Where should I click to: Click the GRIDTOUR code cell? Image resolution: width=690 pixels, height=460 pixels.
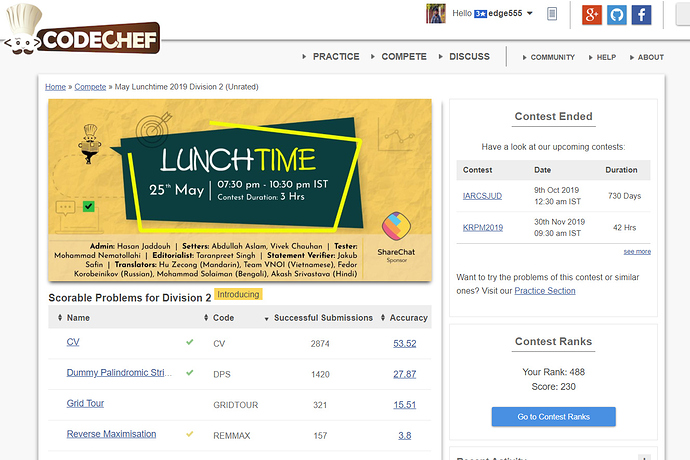(236, 405)
